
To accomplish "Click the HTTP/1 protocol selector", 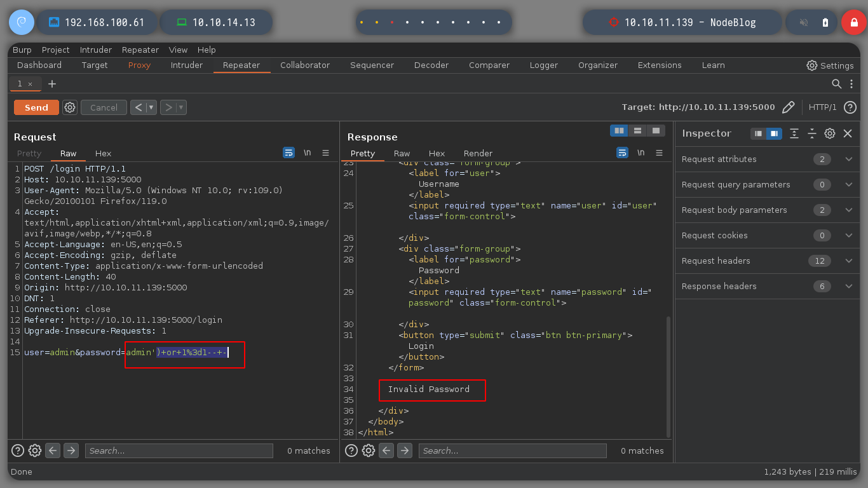I will click(823, 107).
